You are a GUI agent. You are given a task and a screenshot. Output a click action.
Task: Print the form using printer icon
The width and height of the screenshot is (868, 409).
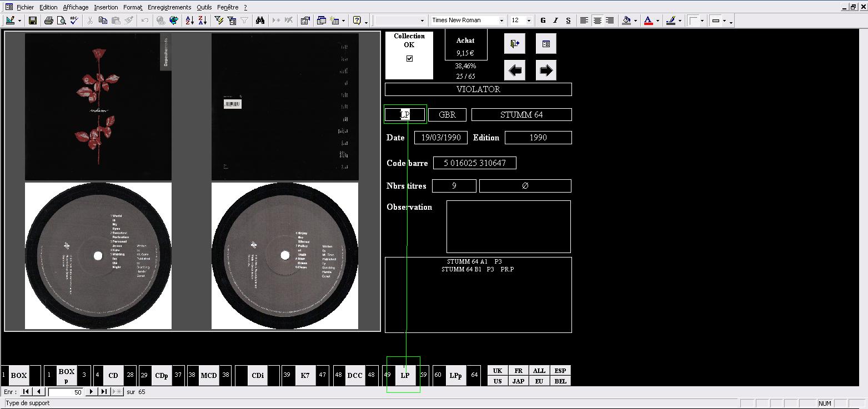(x=48, y=21)
